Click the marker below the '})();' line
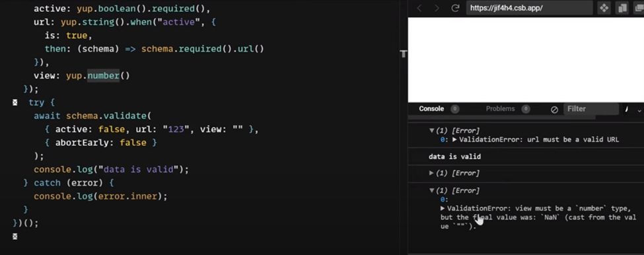The width and height of the screenshot is (644, 255). [15, 236]
